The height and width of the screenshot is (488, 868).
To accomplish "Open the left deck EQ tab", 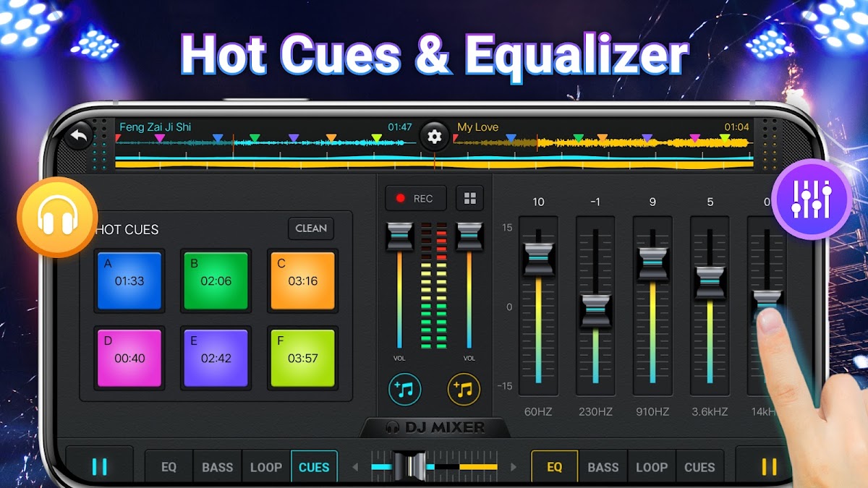I will pyautogui.click(x=169, y=467).
